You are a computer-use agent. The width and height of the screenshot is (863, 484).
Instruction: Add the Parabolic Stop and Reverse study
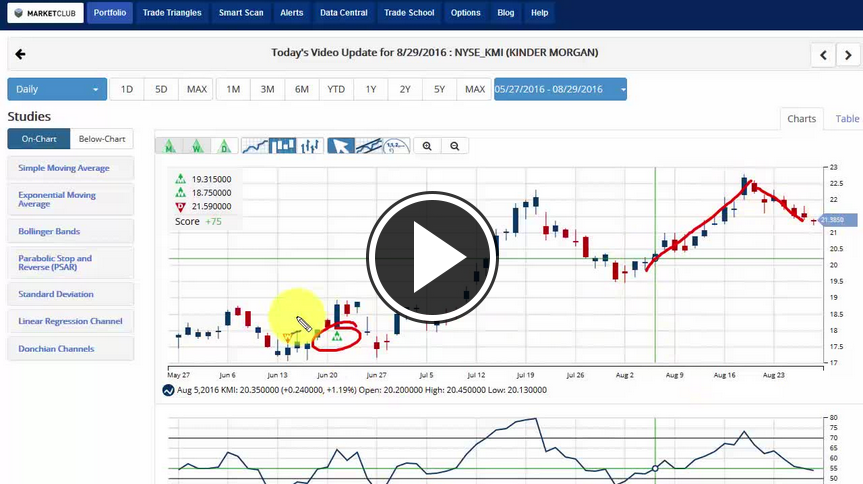pos(70,263)
